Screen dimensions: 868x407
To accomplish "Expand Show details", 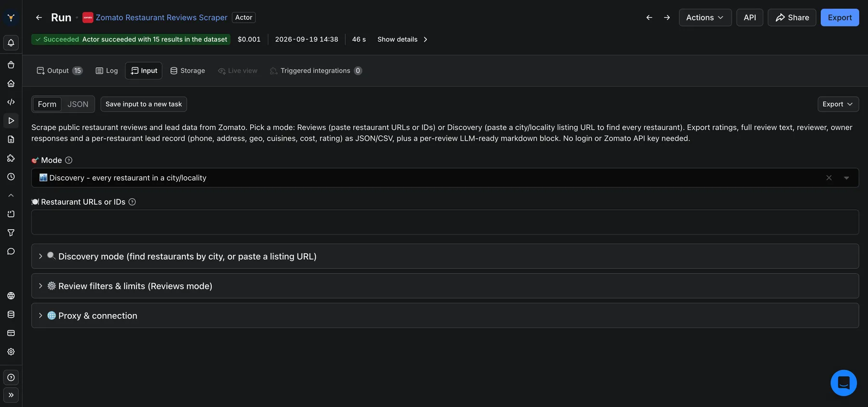I will pos(402,39).
